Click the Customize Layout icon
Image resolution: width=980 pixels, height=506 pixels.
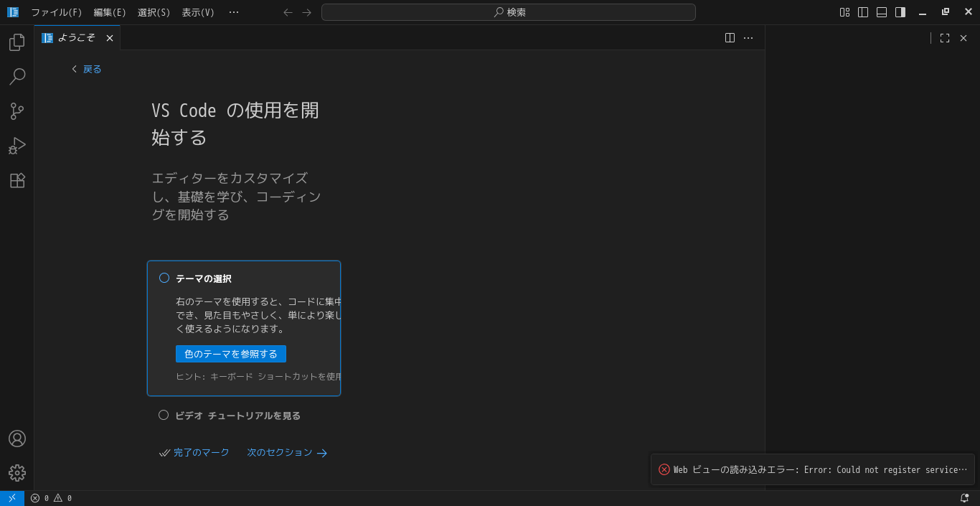pyautogui.click(x=844, y=12)
